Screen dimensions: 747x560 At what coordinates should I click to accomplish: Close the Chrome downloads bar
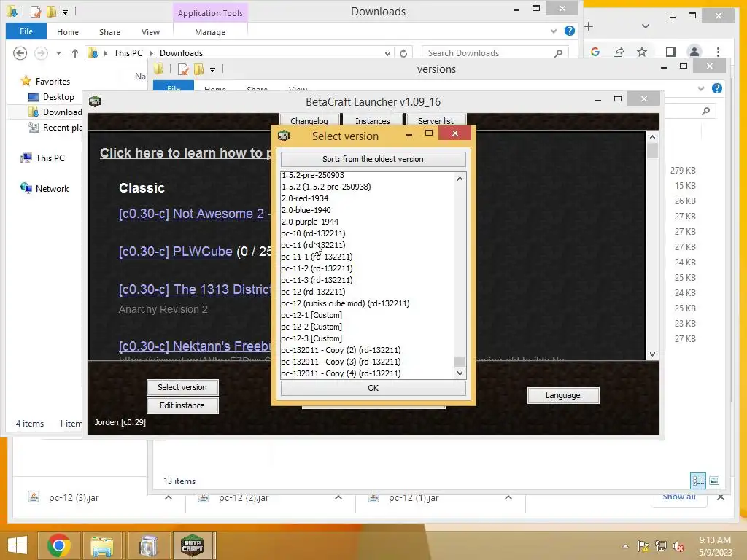[x=720, y=497]
